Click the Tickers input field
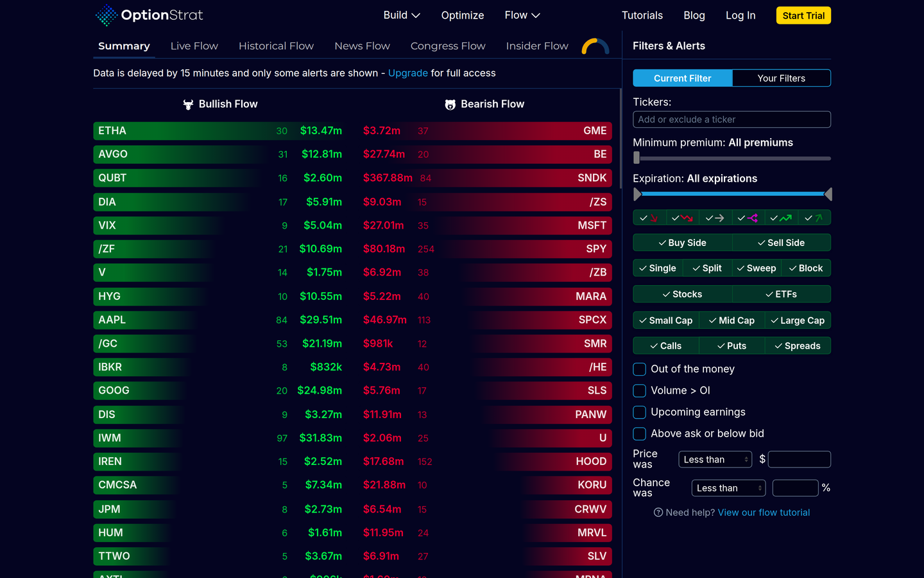The width and height of the screenshot is (924, 578). click(732, 119)
